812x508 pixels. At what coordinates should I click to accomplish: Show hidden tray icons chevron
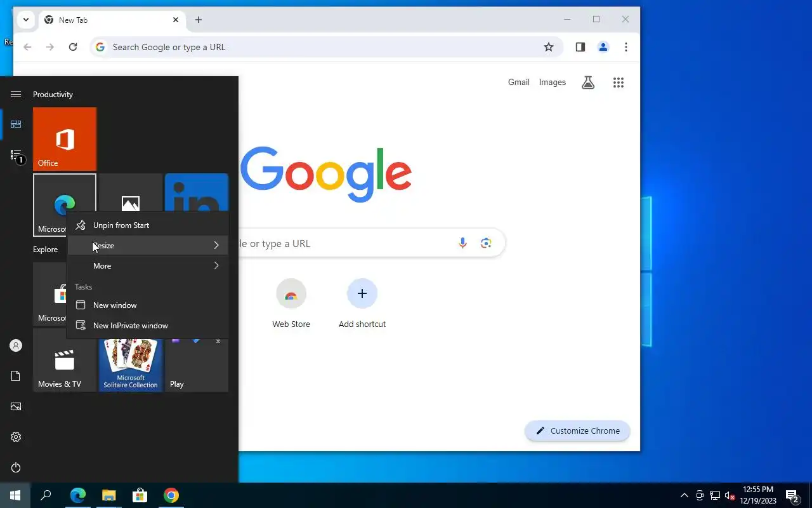[x=684, y=495]
